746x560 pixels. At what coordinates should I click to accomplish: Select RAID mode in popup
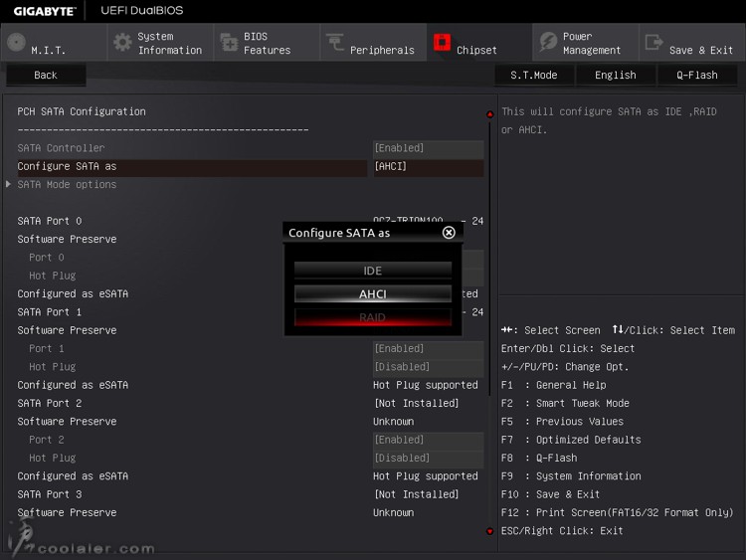[373, 317]
